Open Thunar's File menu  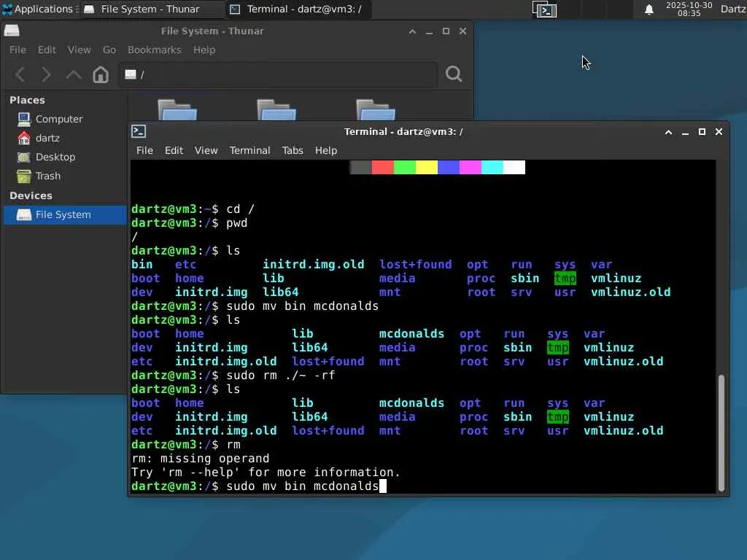pos(18,50)
